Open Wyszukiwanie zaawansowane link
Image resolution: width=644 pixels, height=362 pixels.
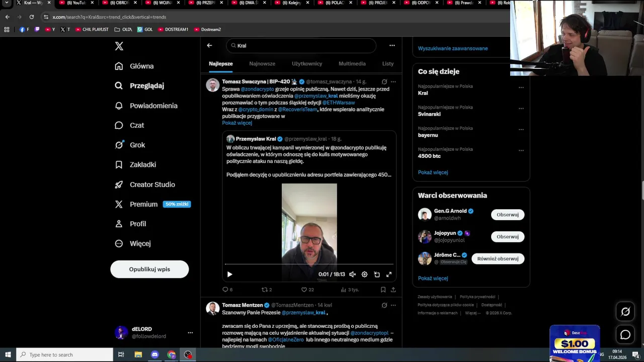(453, 48)
